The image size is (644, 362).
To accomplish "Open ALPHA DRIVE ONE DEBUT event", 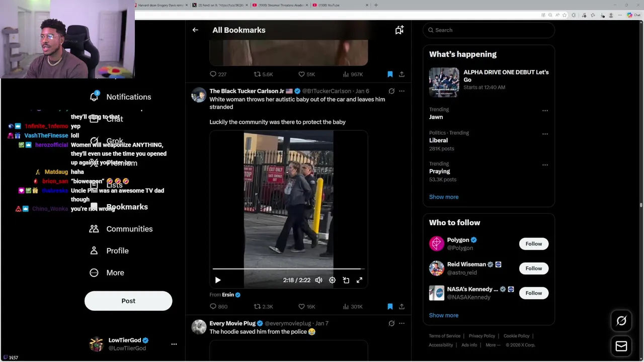I will 489,82.
